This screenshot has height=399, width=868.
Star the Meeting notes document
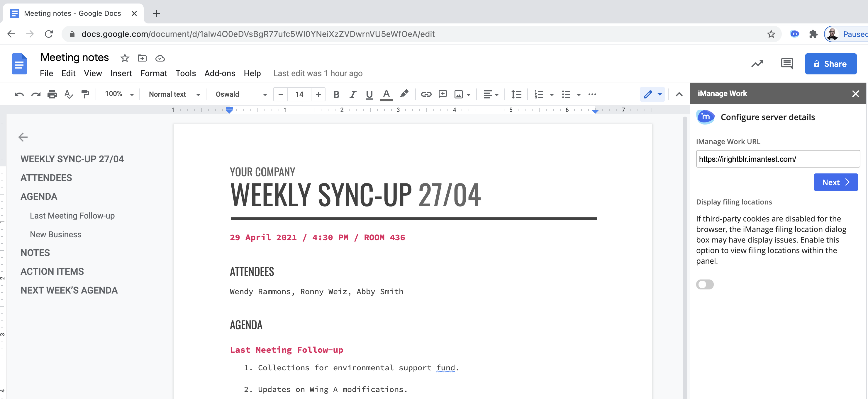[x=124, y=58]
